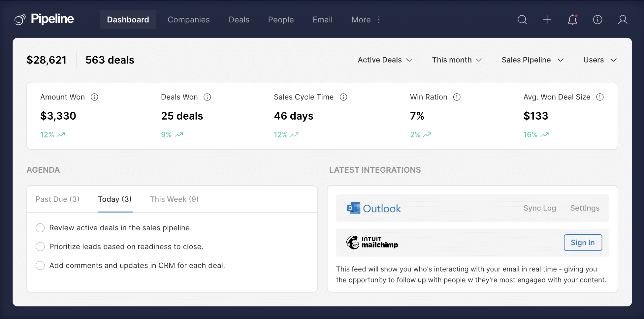This screenshot has height=319, width=644.
Task: Click the info icon in the top bar
Action: tap(597, 19)
